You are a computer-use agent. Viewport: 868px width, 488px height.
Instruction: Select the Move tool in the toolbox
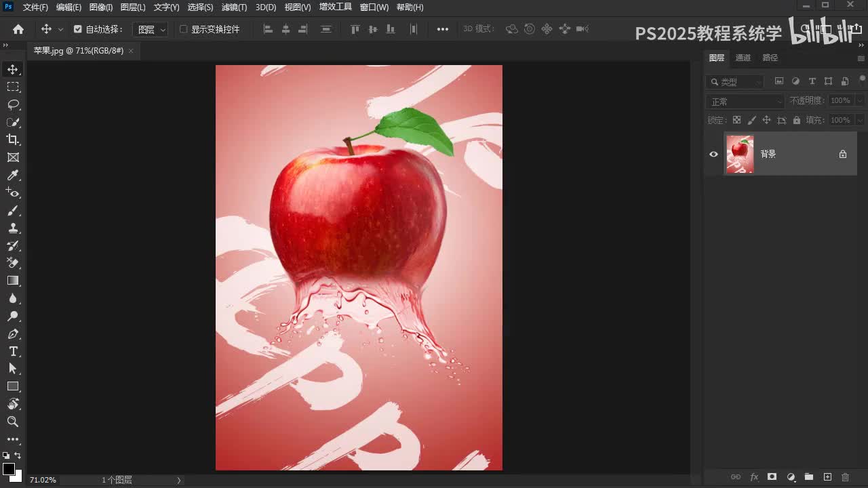click(x=13, y=69)
